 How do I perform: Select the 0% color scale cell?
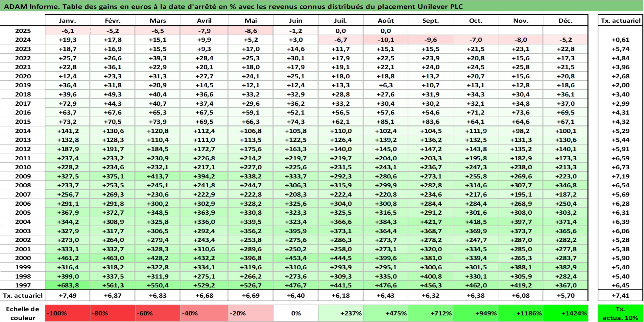(x=296, y=313)
